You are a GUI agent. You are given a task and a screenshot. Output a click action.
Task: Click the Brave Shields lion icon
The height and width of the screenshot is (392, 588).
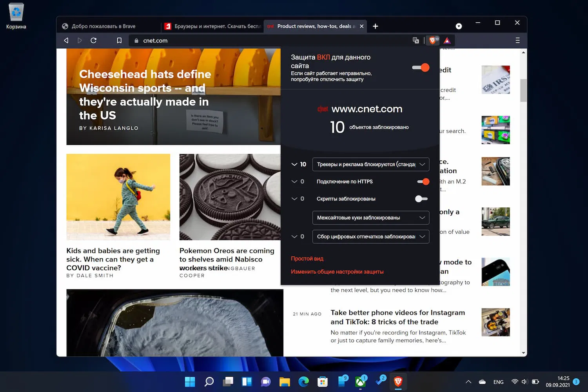pos(434,40)
